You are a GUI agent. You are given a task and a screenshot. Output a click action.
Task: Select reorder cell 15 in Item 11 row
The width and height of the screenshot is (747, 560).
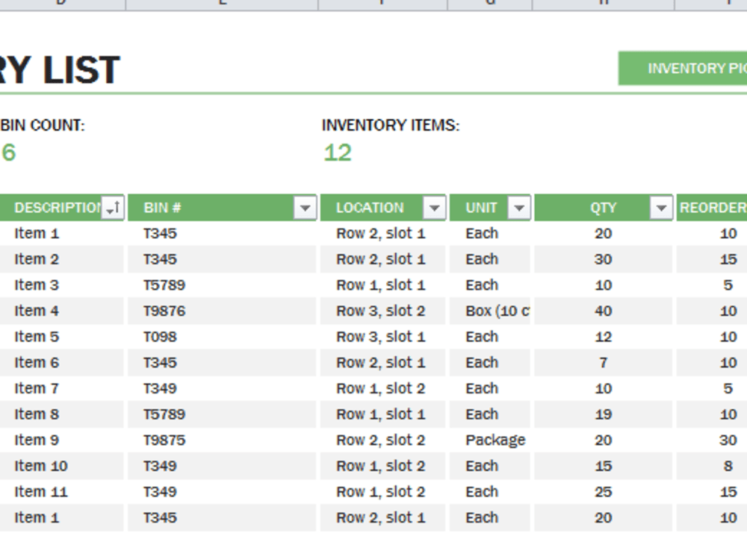coord(712,492)
